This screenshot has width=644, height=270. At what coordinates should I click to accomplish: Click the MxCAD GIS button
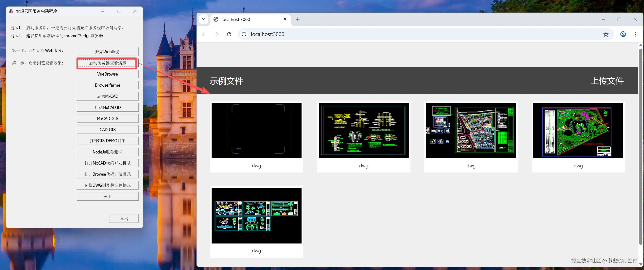click(108, 118)
